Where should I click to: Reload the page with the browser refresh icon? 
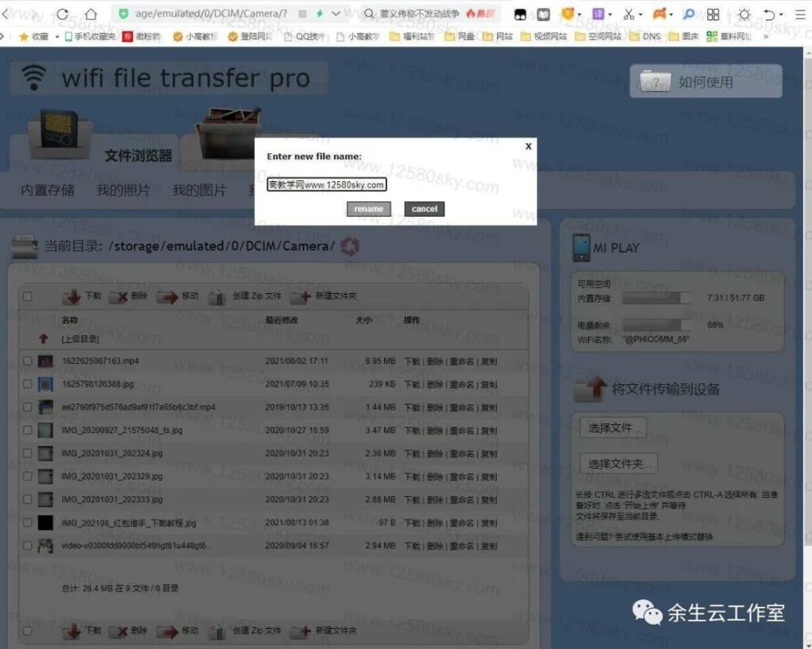point(63,14)
